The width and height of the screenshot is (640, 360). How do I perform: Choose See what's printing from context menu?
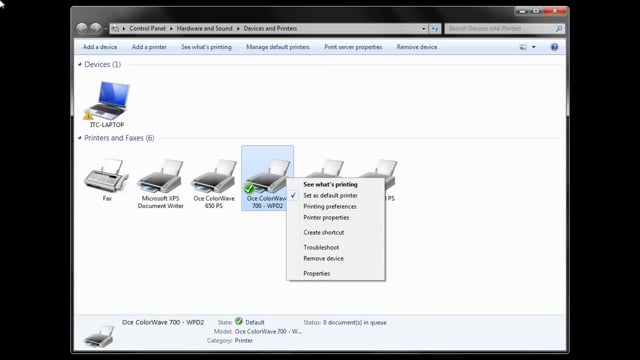tap(336, 184)
